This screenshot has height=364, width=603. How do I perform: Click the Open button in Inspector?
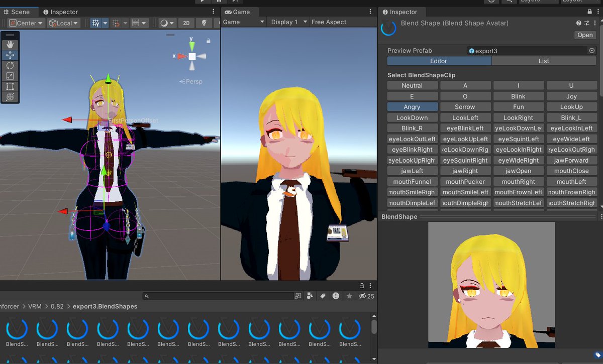click(x=585, y=35)
